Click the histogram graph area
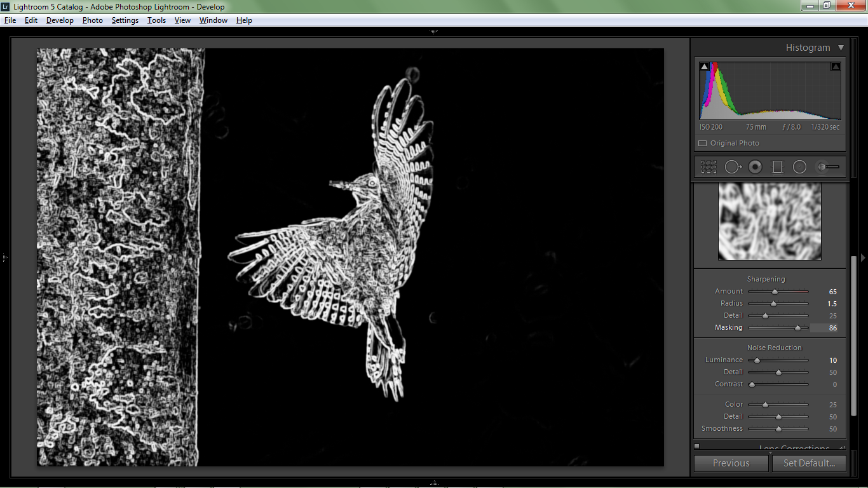This screenshot has width=868, height=488. point(770,90)
